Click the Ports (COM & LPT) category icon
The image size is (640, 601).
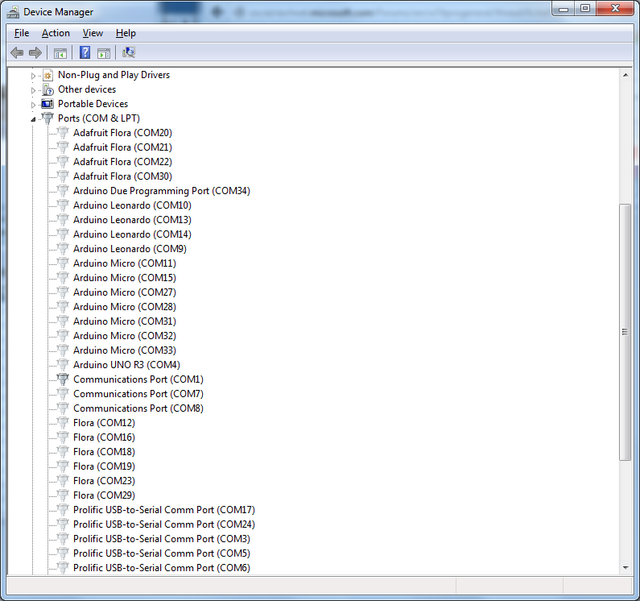coord(48,118)
